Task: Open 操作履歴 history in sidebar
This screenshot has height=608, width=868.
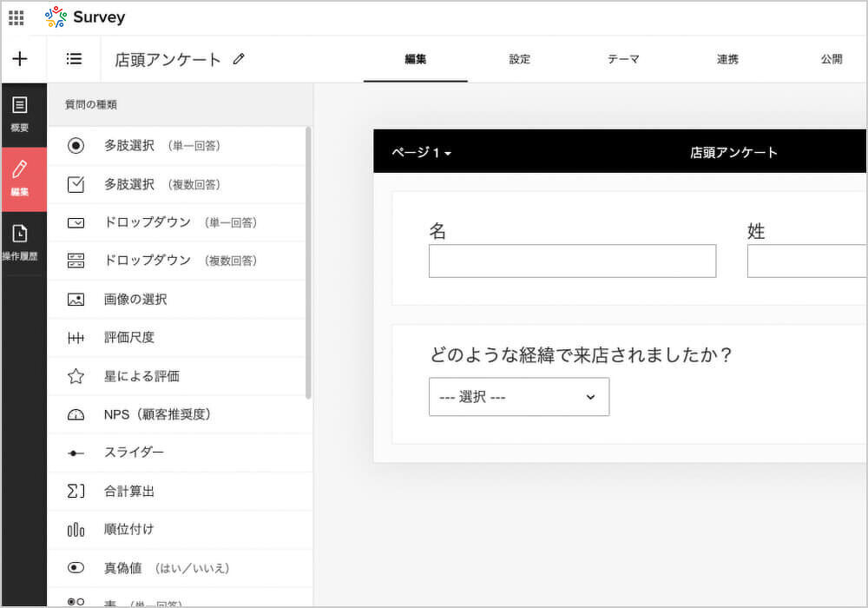Action: coord(20,242)
